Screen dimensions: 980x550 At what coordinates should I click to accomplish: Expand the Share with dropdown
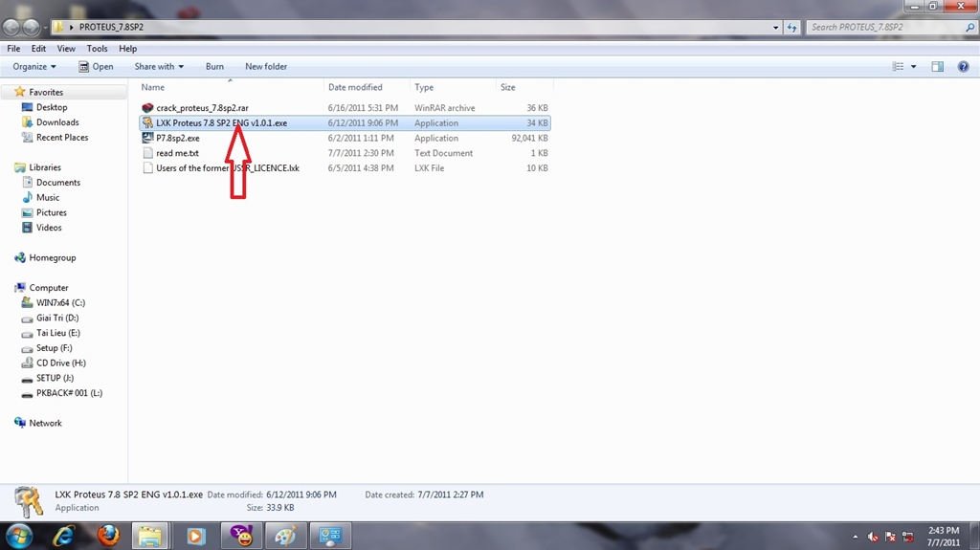pyautogui.click(x=159, y=66)
